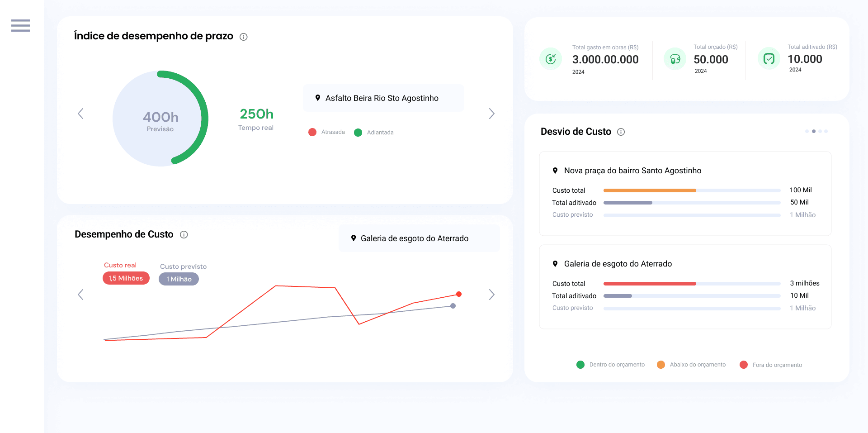Screen dimensions: 868x433
Task: Click the 50.000 total orçado value
Action: click(711, 59)
